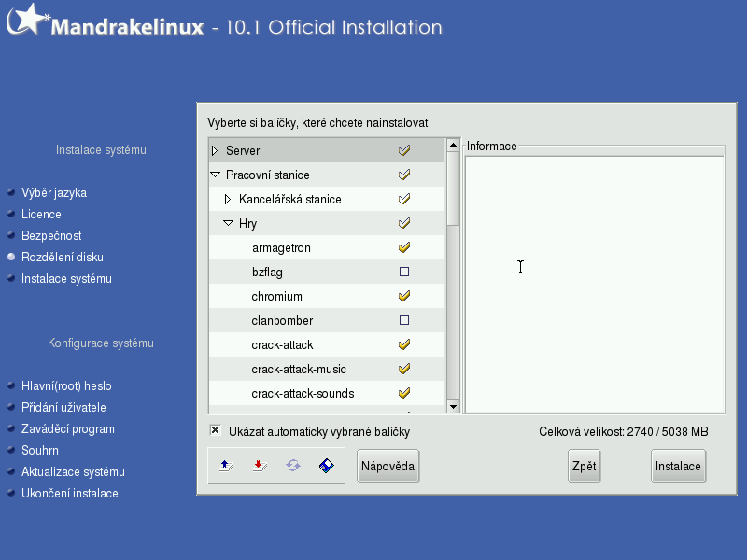Image resolution: width=747 pixels, height=560 pixels.
Task: Check the clanbomber package box
Action: pos(404,320)
